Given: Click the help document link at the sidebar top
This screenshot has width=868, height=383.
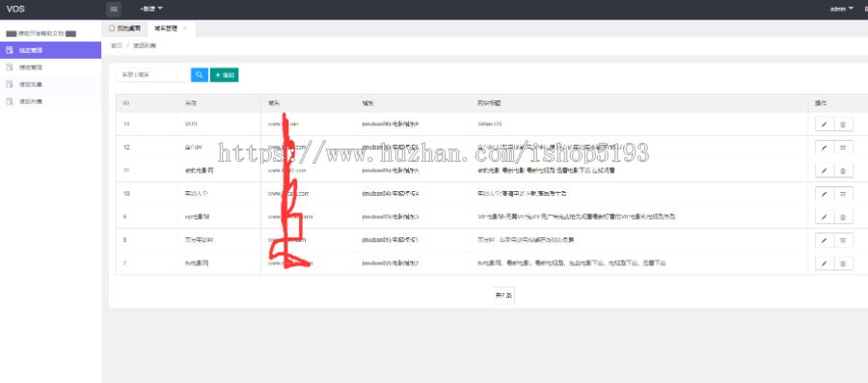Looking at the screenshot, I should 41,33.
